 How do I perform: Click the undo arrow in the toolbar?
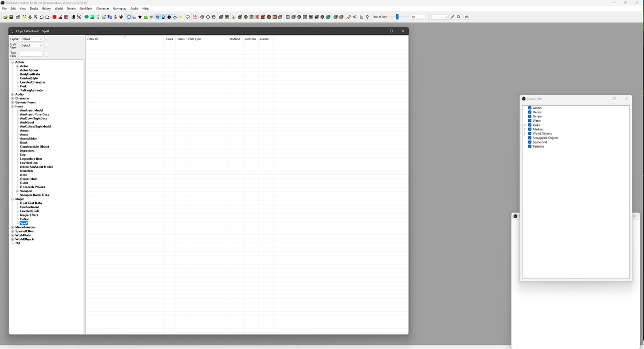[x=42, y=17]
